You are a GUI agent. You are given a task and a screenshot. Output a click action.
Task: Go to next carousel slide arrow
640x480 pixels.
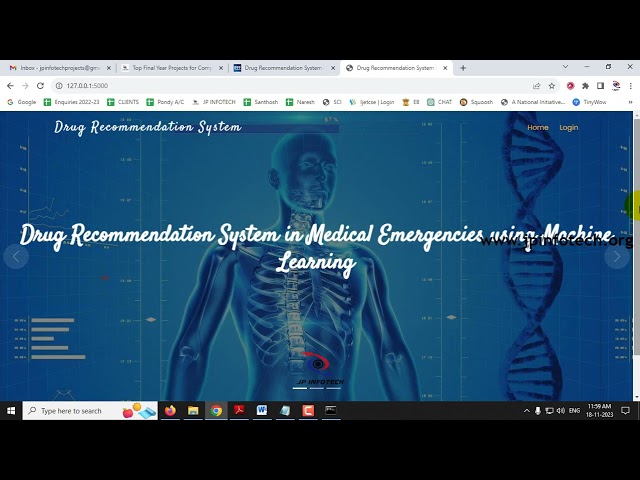coord(617,256)
